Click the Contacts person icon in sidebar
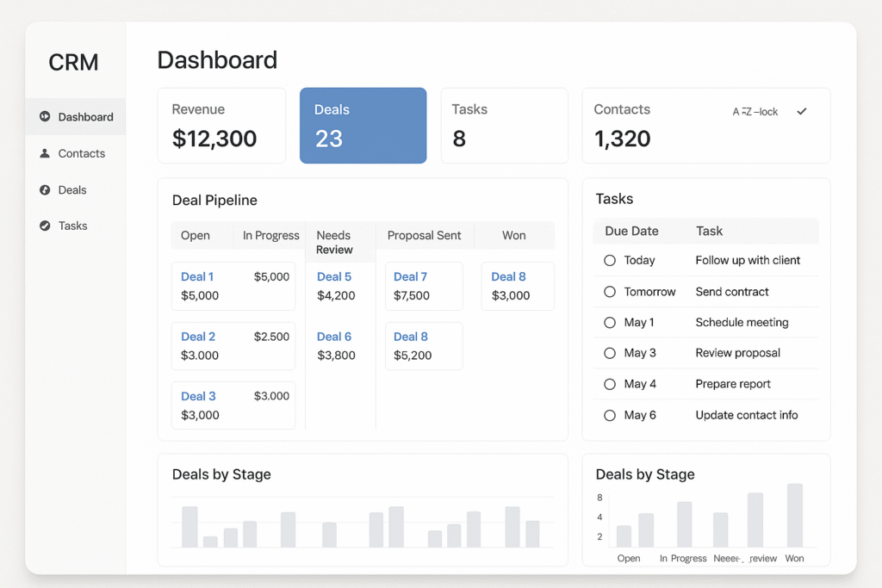 point(45,153)
